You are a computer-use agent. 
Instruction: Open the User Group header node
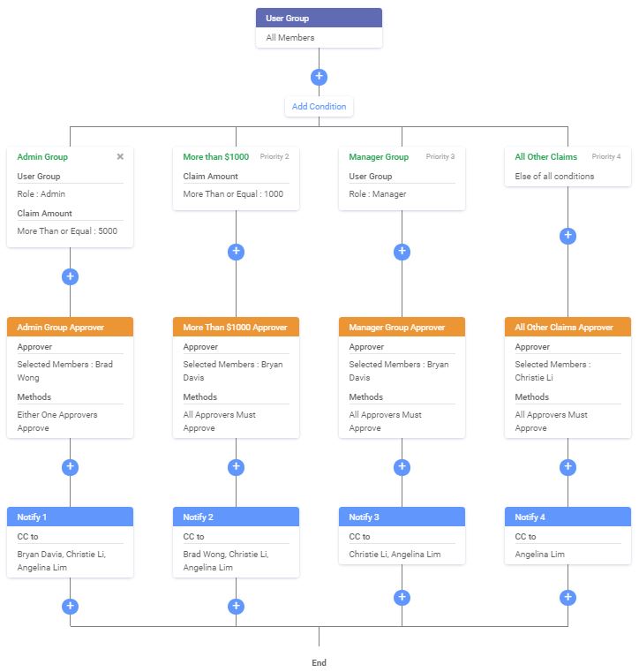319,18
